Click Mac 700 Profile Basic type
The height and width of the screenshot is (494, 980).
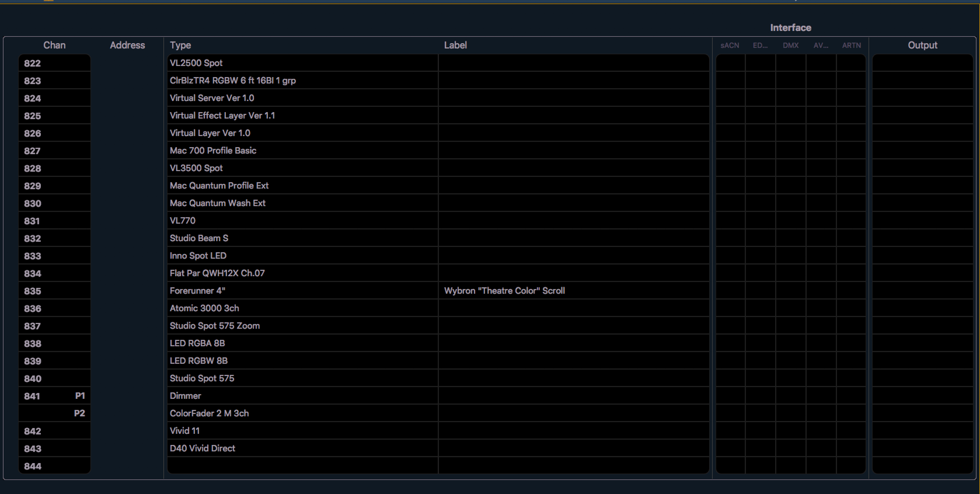(302, 151)
